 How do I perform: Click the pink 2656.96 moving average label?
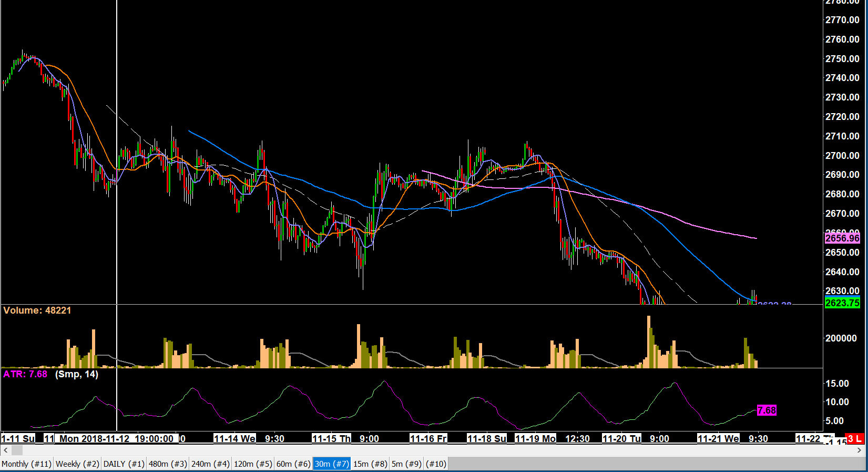click(x=842, y=238)
